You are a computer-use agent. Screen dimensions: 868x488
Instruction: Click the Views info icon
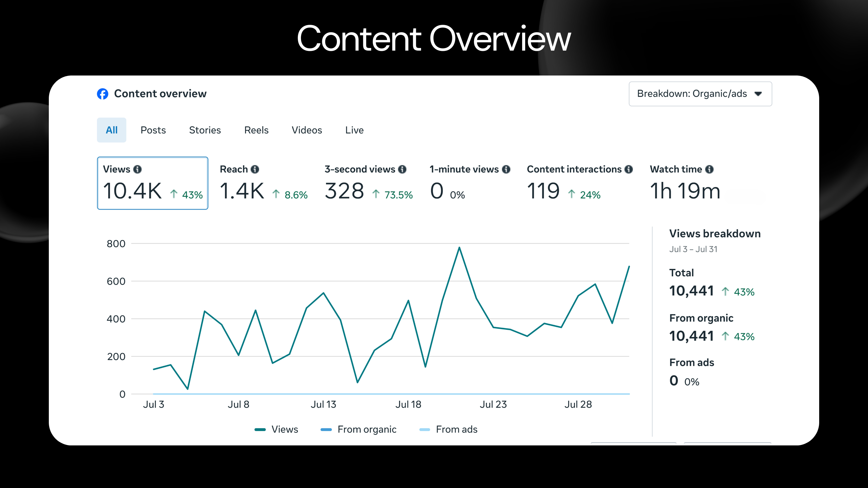(137, 169)
